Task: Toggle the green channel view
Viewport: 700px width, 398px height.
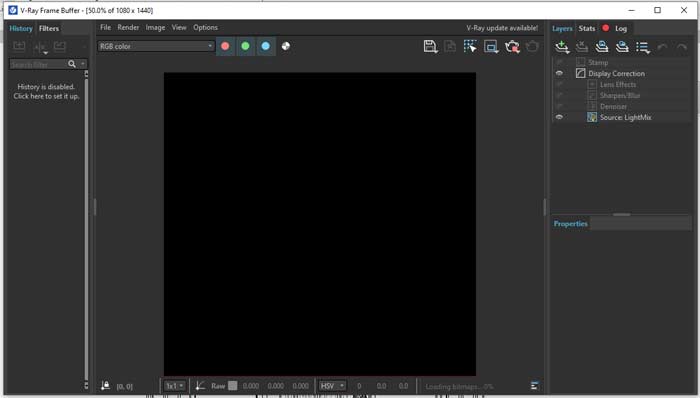Action: pyautogui.click(x=245, y=46)
